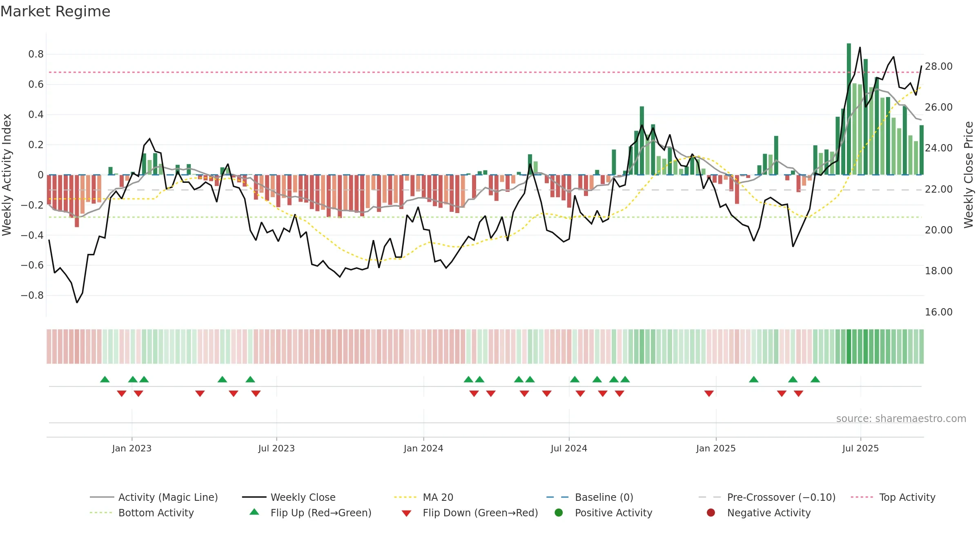The height and width of the screenshot is (551, 980).
Task: Click the 0.6 activity axis label
Action: pyautogui.click(x=36, y=84)
